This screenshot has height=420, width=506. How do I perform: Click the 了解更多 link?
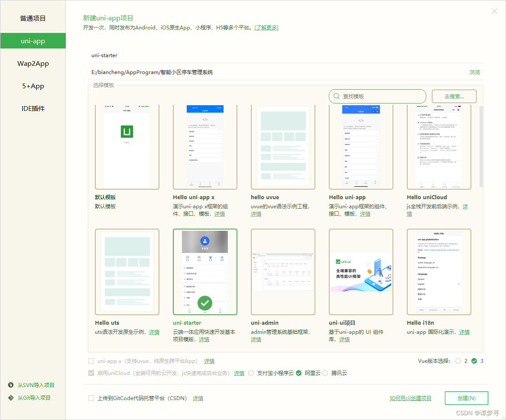[266, 28]
